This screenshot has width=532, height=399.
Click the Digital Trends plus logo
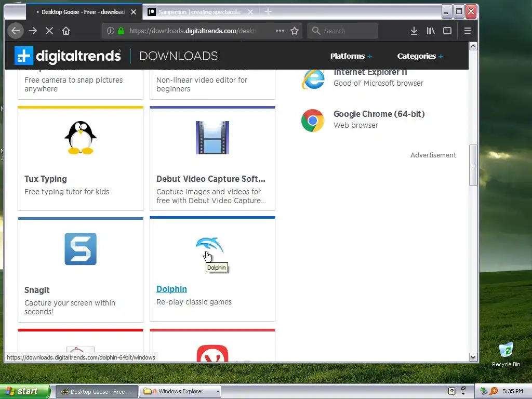24,55
